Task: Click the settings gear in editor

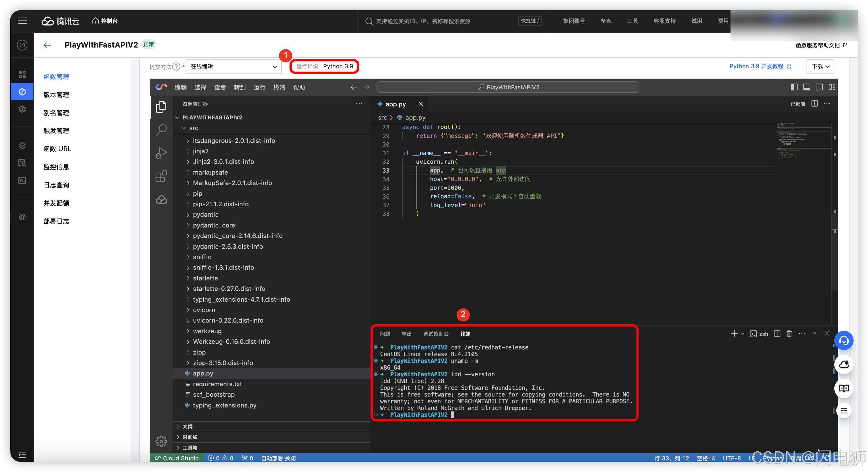Action: coord(161,441)
